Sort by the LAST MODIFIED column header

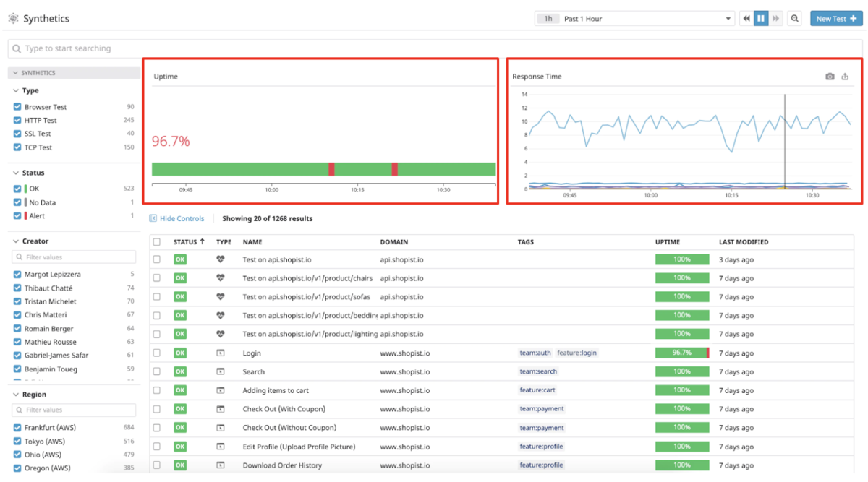click(x=744, y=242)
